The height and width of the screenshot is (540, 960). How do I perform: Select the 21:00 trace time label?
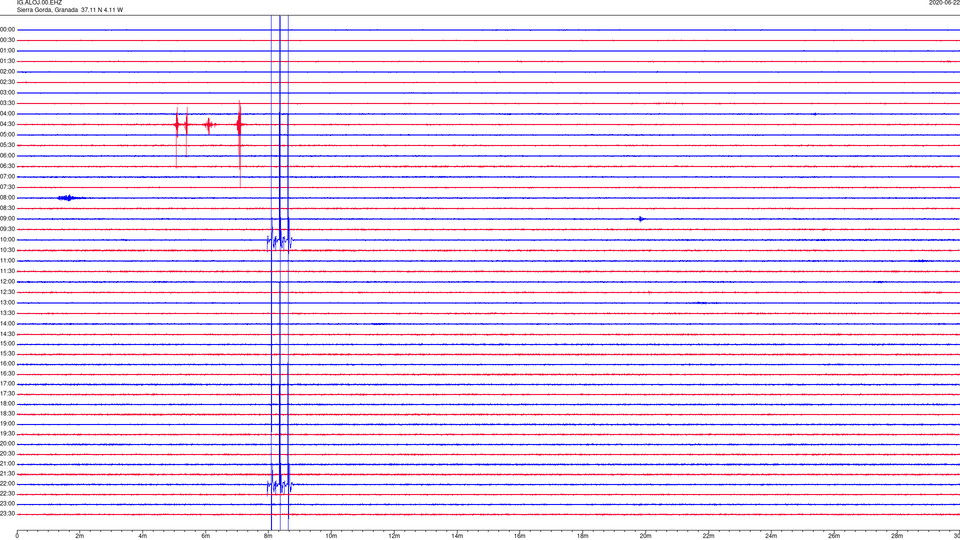8,464
